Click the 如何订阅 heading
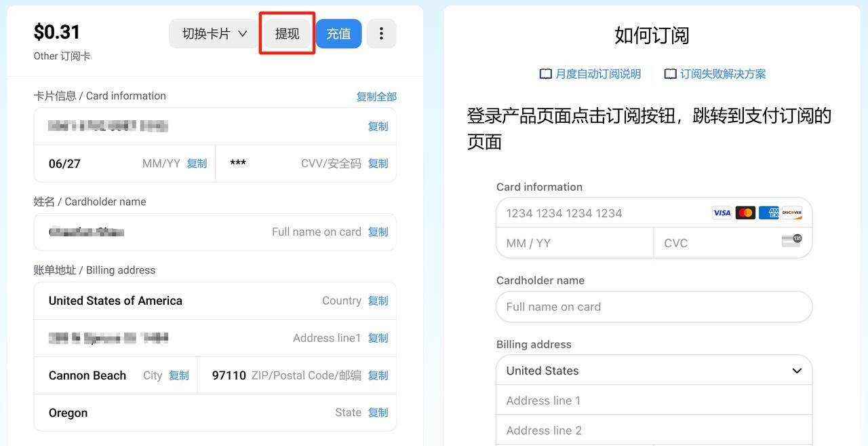The height and width of the screenshot is (446, 868). (x=652, y=35)
